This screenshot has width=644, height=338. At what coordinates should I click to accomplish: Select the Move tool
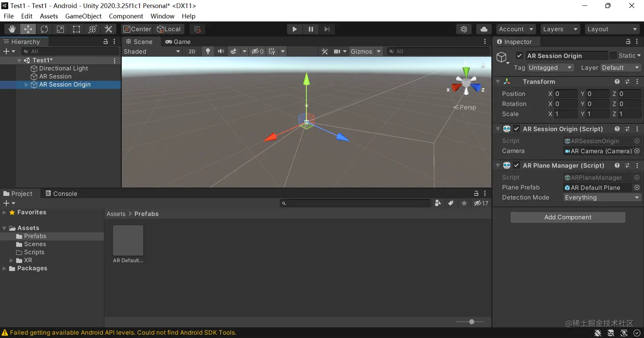point(28,29)
